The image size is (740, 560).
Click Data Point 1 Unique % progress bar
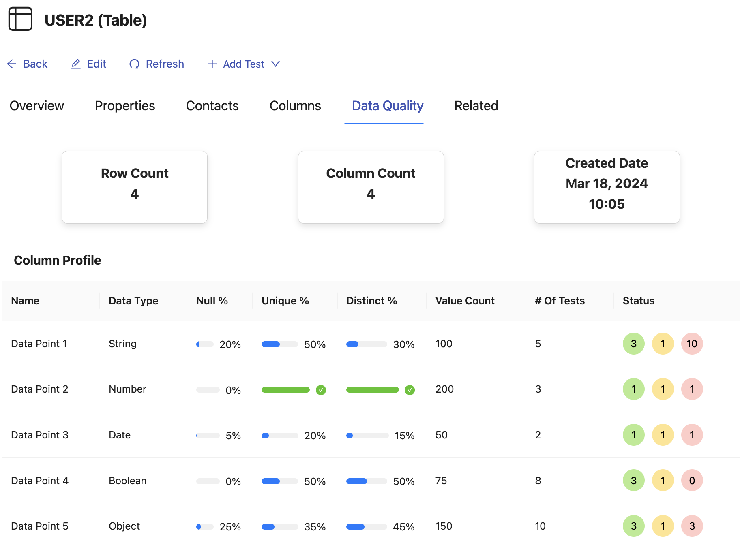point(279,344)
